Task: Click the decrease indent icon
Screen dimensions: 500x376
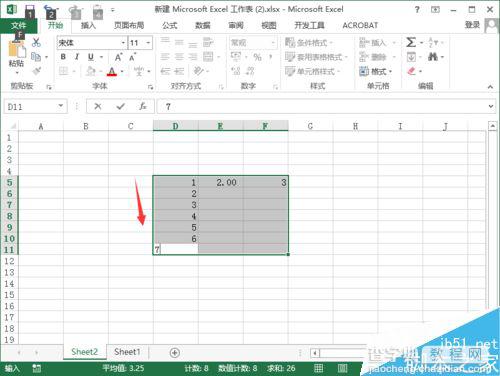Action: pos(165,71)
